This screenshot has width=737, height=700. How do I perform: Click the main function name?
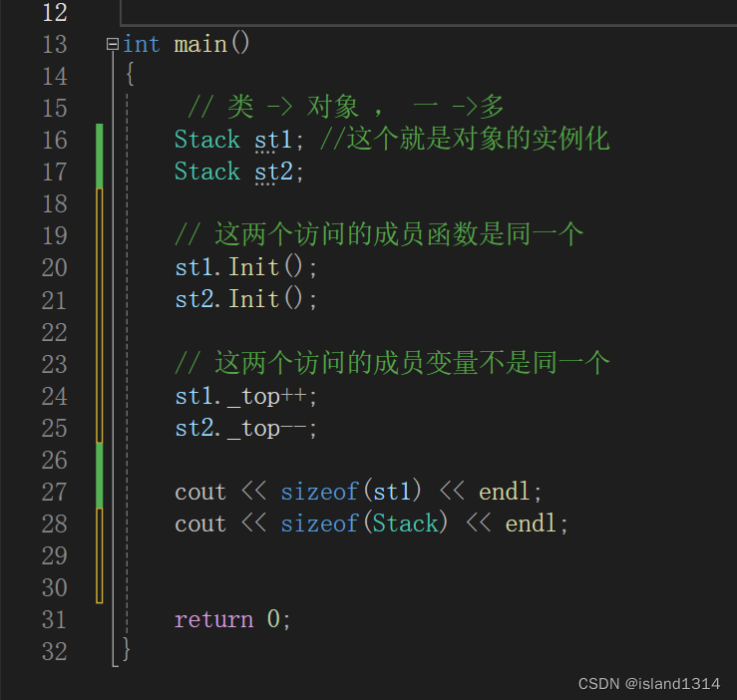200,45
